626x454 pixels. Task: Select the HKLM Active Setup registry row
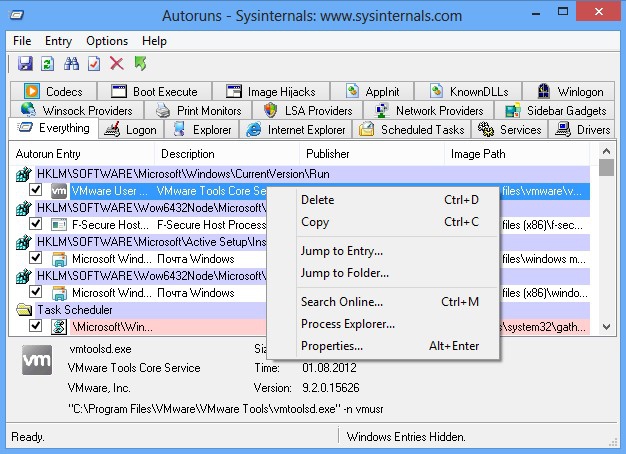coord(140,242)
